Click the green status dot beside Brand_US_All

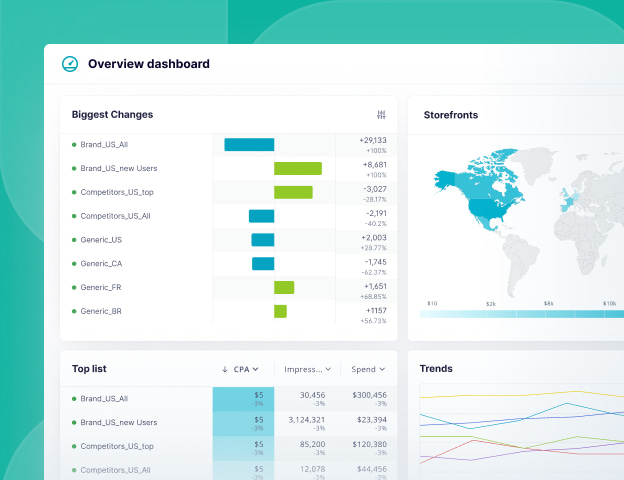pyautogui.click(x=74, y=145)
